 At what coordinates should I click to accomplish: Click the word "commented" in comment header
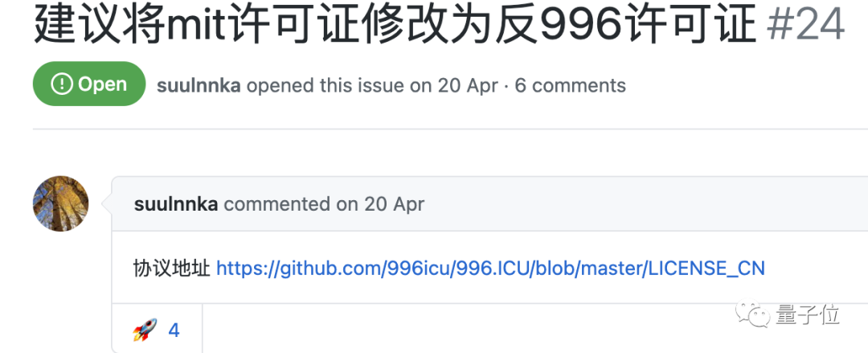(277, 204)
